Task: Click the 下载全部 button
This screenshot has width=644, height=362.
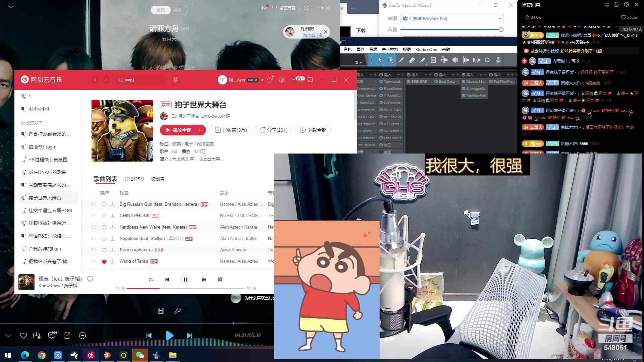Action: (313, 130)
